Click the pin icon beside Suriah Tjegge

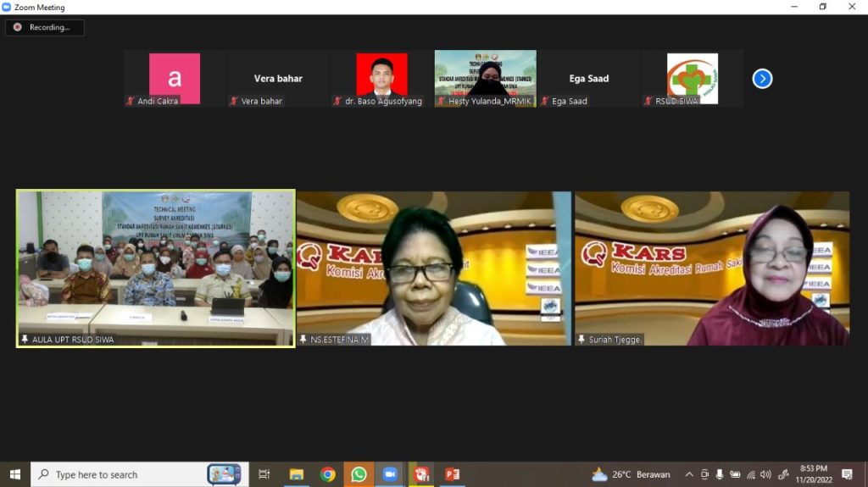tap(581, 340)
